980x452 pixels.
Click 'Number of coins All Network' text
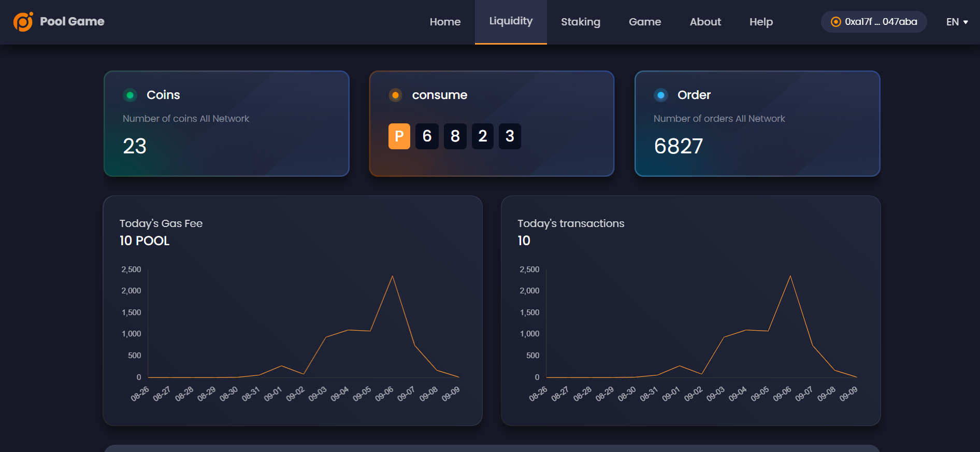click(186, 119)
